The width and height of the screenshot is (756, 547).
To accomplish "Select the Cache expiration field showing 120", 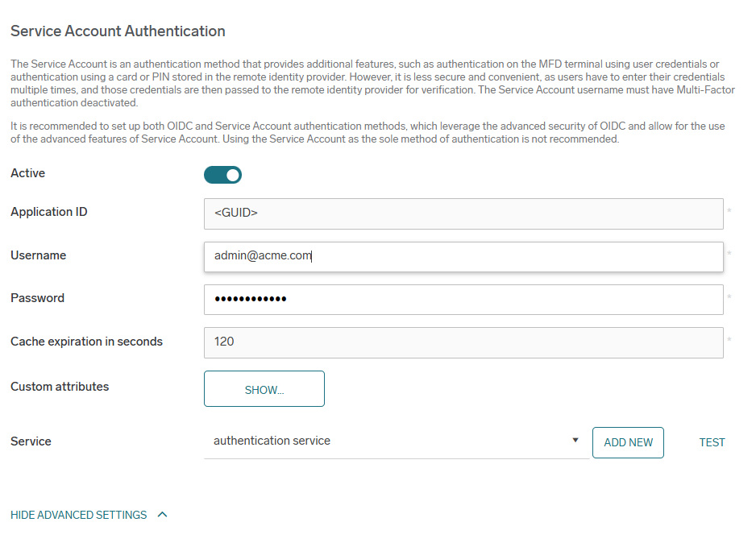I will [x=463, y=342].
